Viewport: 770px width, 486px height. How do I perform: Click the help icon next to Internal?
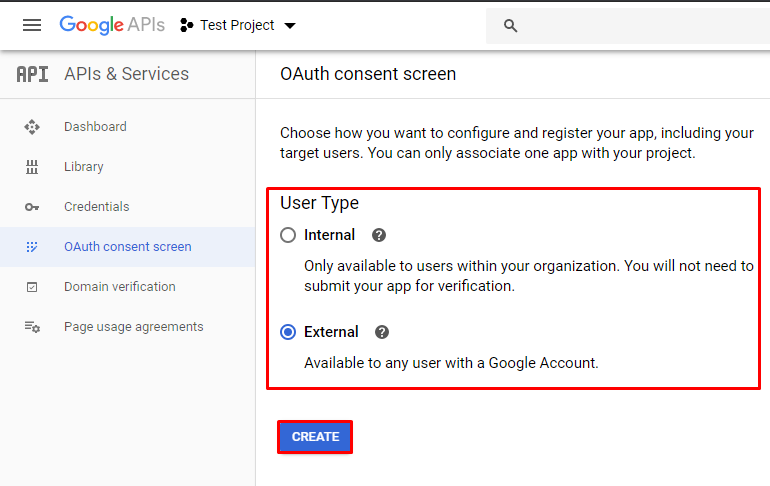point(379,235)
